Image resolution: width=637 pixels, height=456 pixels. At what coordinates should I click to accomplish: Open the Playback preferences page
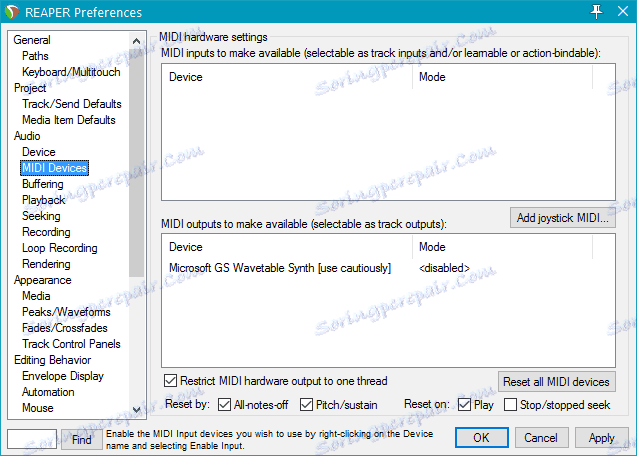click(x=43, y=200)
